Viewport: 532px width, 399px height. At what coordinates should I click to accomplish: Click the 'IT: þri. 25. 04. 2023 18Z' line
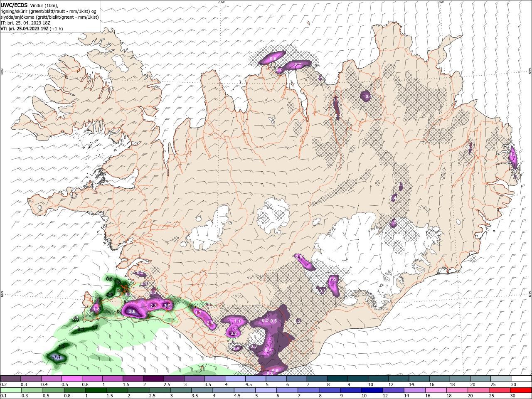point(25,23)
